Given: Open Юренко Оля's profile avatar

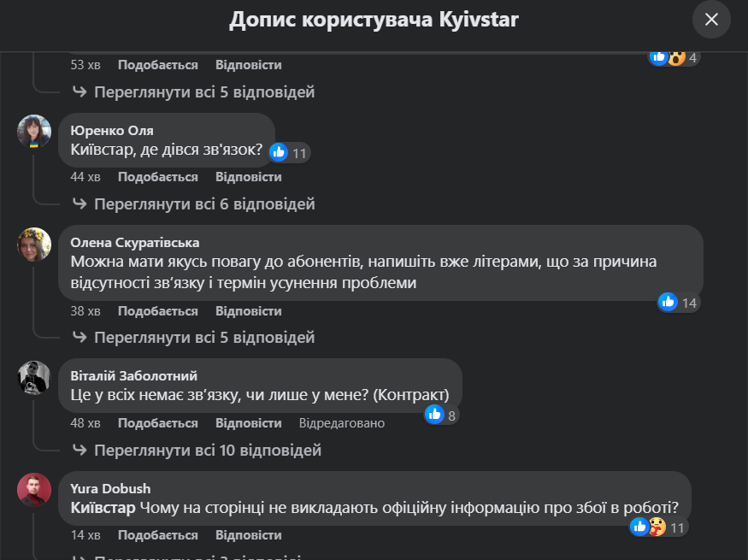Looking at the screenshot, I should tap(34, 131).
